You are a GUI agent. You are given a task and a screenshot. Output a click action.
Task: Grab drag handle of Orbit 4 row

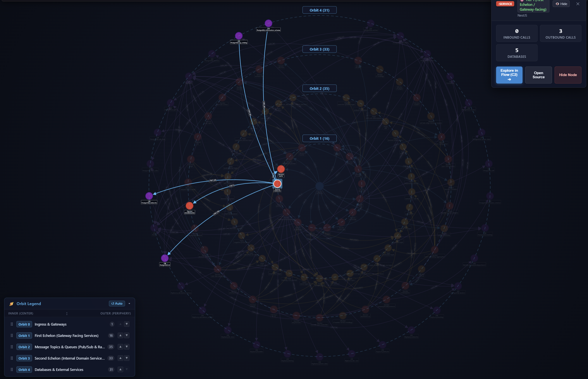point(12,369)
